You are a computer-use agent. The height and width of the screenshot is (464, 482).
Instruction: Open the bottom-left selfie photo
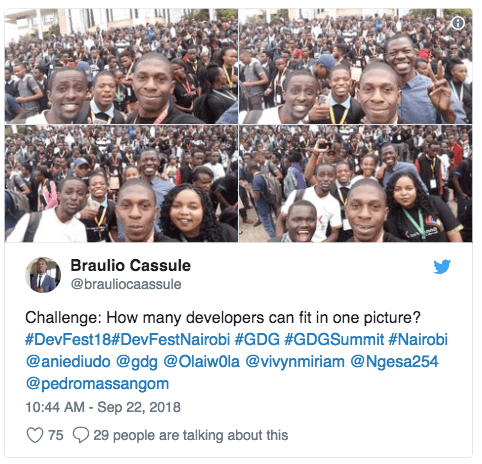[121, 184]
